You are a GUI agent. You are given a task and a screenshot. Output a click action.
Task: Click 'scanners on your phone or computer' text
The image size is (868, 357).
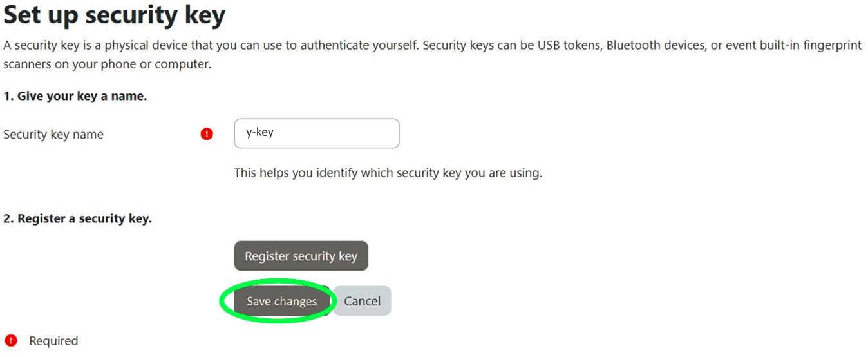(x=107, y=64)
